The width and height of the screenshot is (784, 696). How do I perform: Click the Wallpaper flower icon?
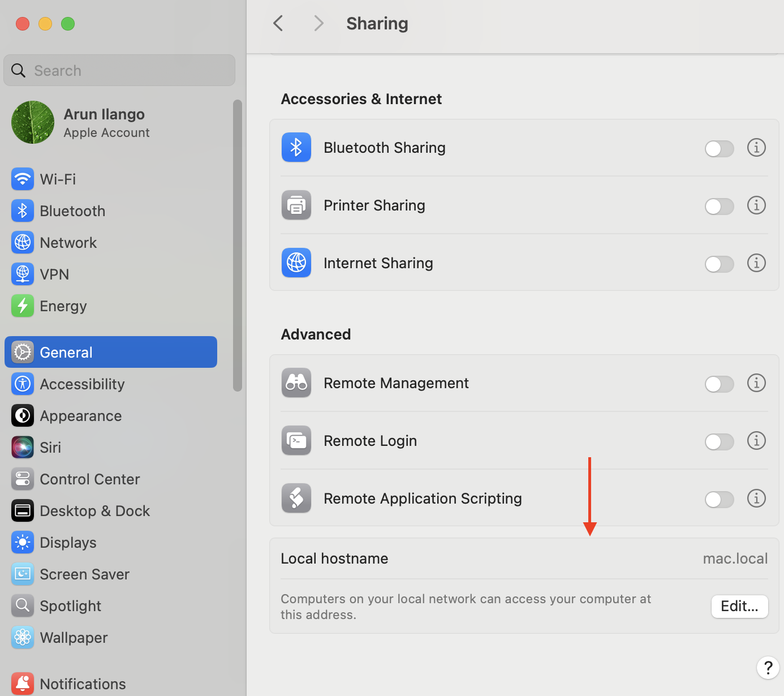pos(23,638)
